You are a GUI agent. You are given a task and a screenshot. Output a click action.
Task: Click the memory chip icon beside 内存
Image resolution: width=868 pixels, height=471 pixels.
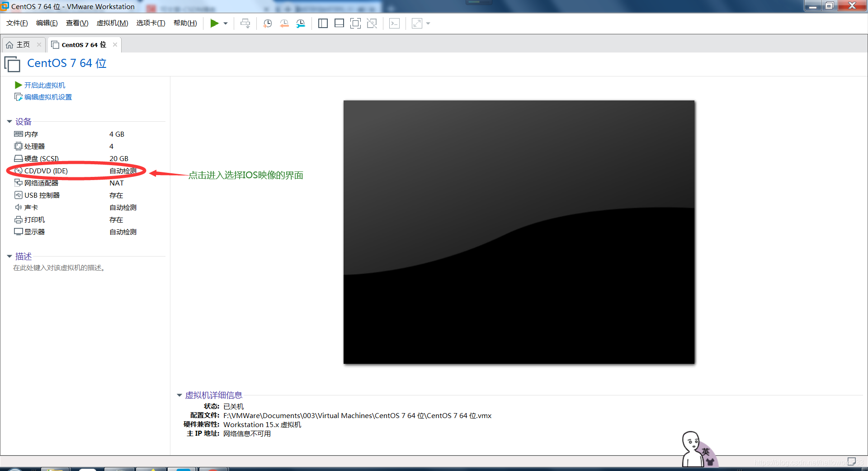[x=19, y=134]
